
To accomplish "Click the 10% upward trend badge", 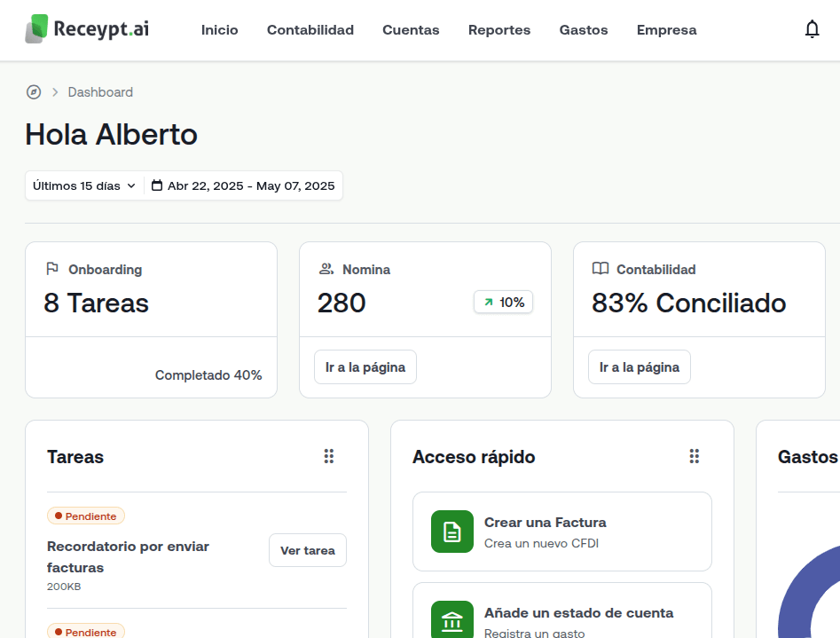I will (503, 303).
